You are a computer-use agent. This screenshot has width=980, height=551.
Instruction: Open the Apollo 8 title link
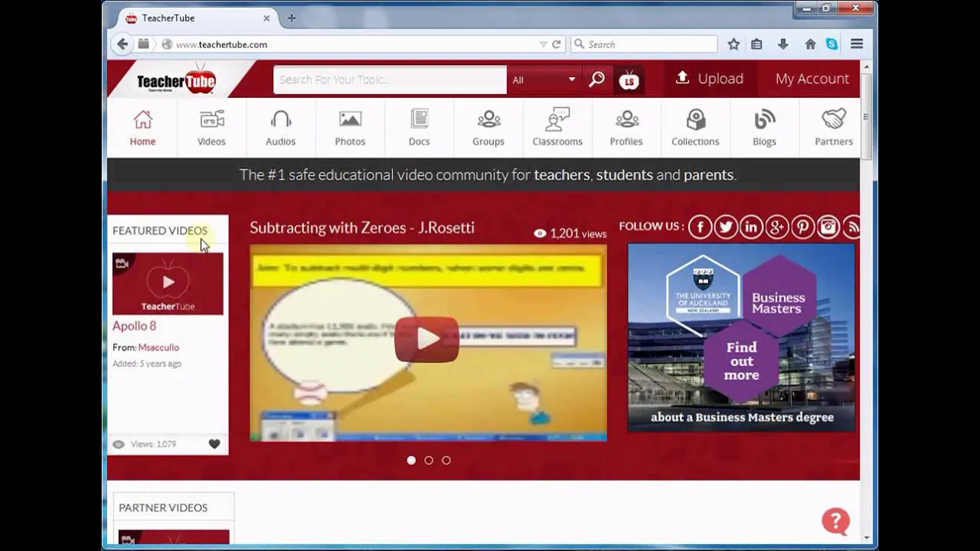[134, 326]
